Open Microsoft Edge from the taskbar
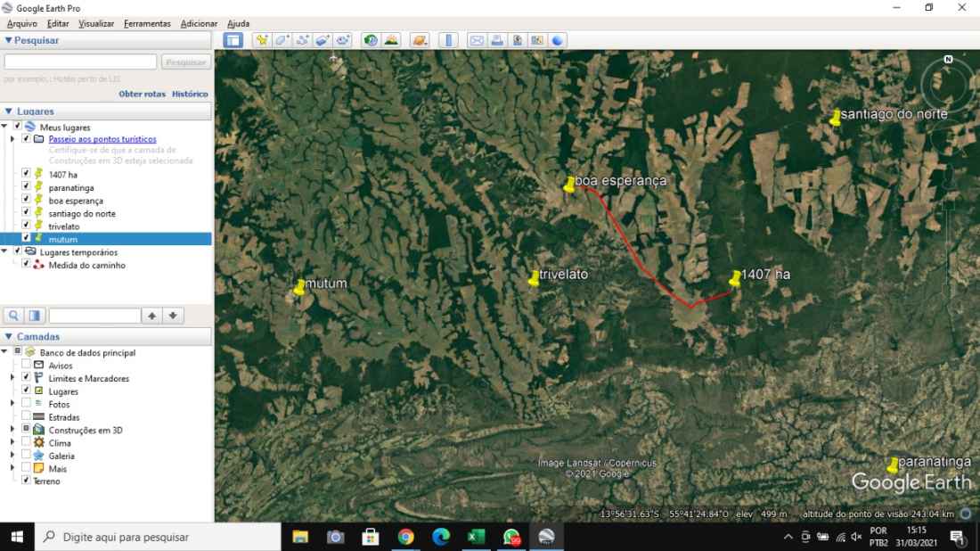980x551 pixels. point(441,537)
